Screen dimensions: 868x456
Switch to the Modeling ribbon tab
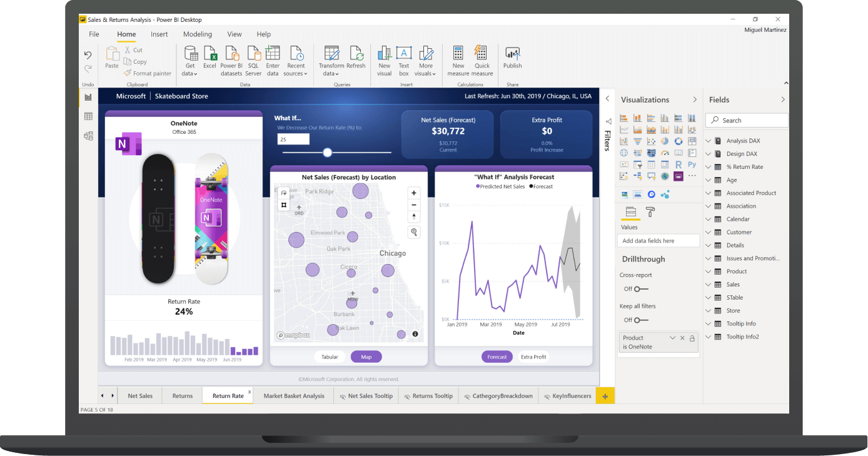pos(198,34)
